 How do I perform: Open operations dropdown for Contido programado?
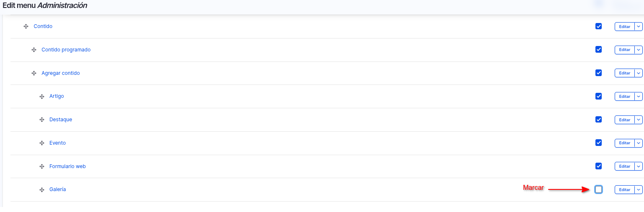coord(638,50)
